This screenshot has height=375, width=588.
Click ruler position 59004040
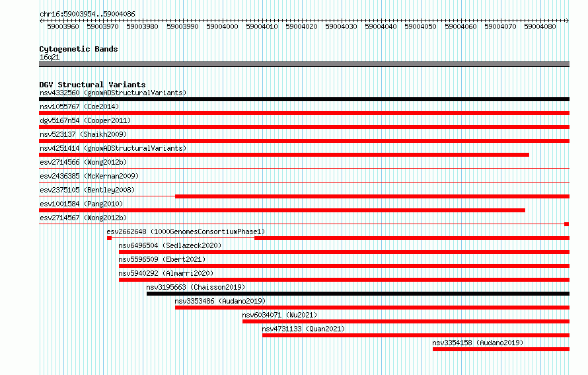pyautogui.click(x=381, y=26)
